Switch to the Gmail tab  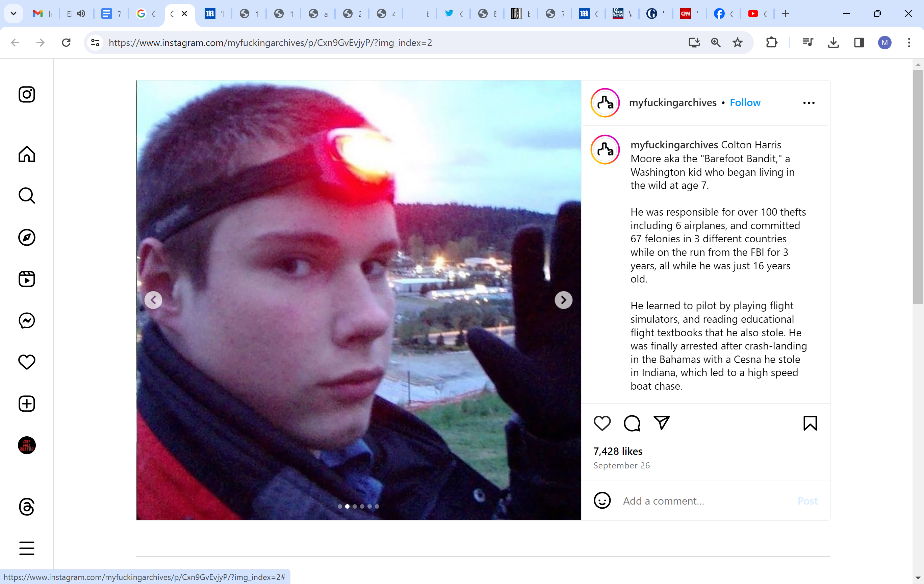point(42,14)
